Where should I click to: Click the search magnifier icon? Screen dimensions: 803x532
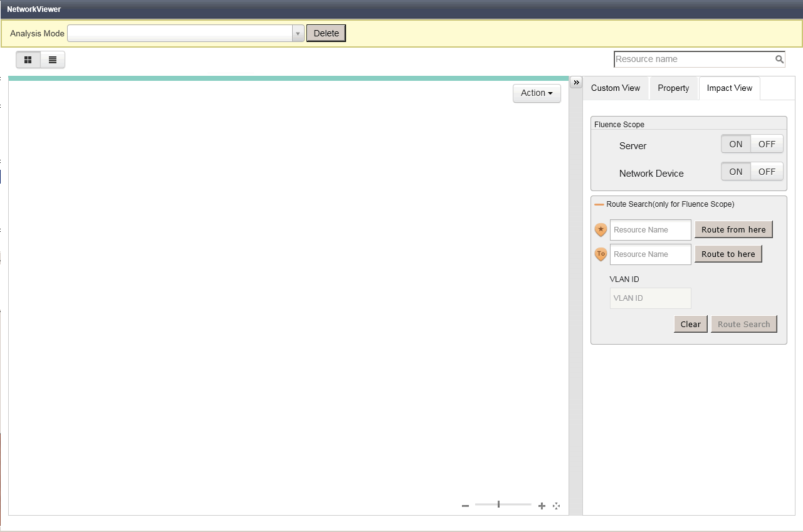point(779,60)
